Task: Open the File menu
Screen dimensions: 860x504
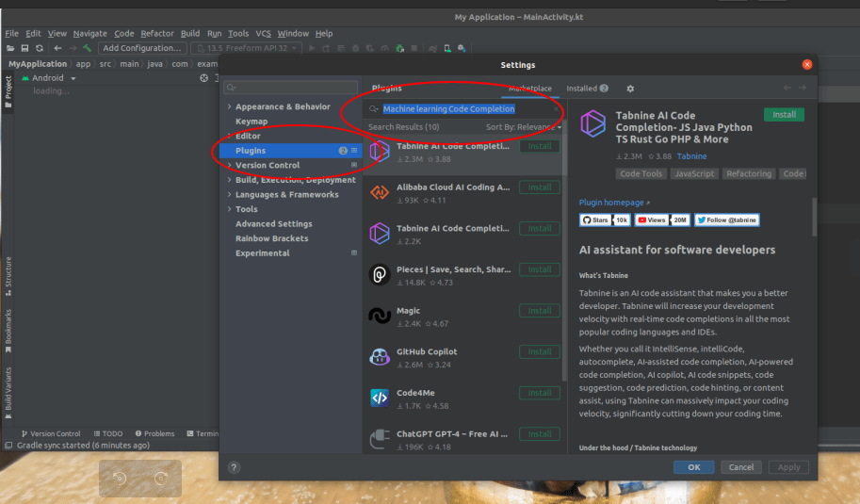Action: click(11, 34)
